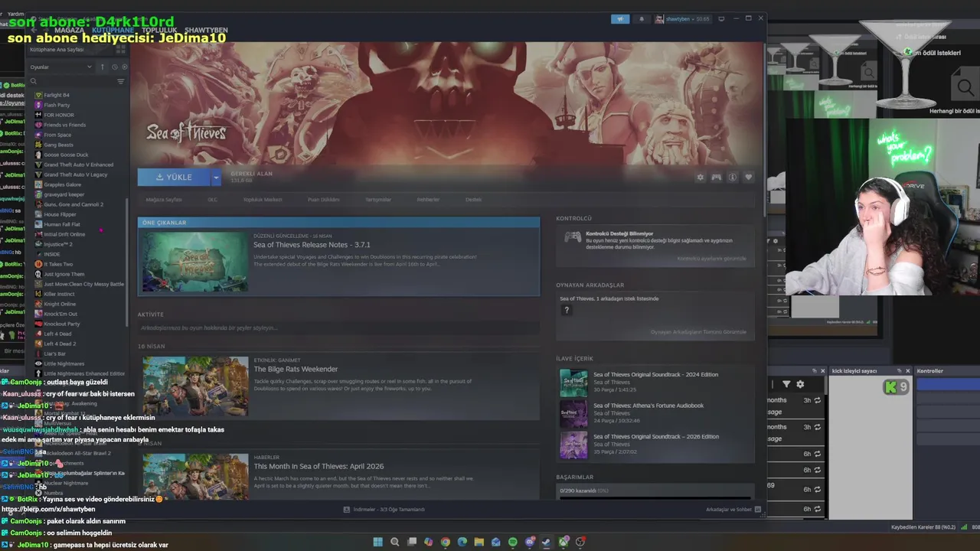The image size is (980, 551).
Task: Open The Bilge Rats Weekender event
Action: point(296,369)
